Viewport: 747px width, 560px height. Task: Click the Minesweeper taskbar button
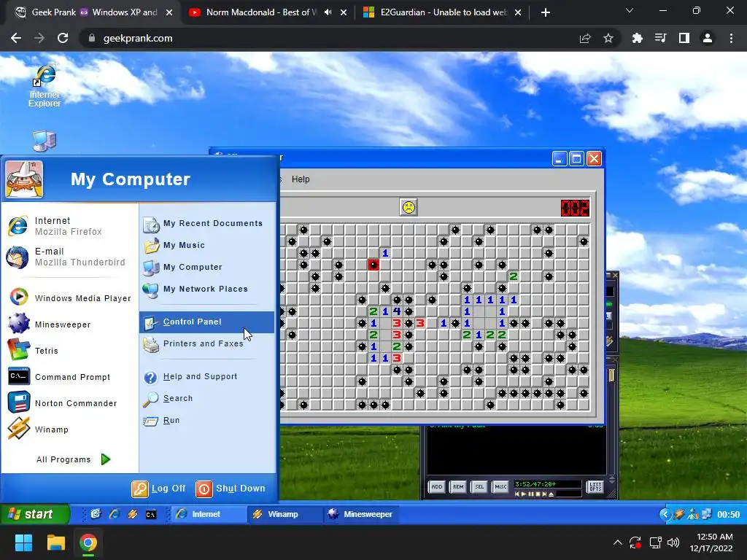(x=360, y=514)
